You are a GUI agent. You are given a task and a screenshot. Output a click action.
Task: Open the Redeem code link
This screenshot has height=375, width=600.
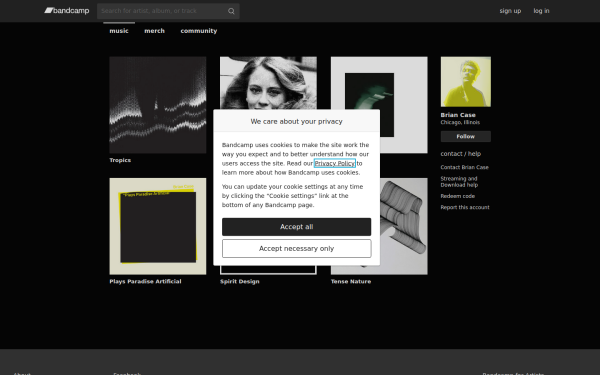point(458,196)
